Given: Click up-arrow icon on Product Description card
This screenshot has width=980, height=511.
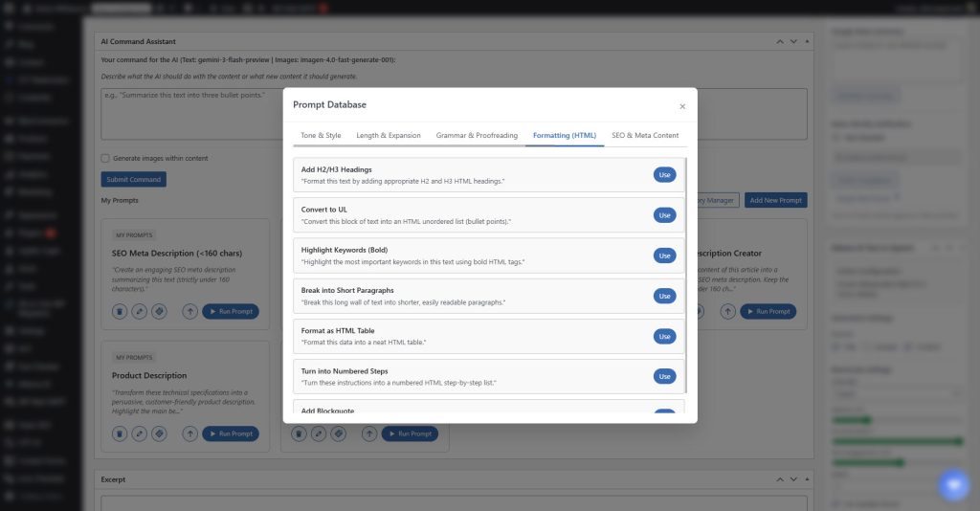Looking at the screenshot, I should pos(189,433).
